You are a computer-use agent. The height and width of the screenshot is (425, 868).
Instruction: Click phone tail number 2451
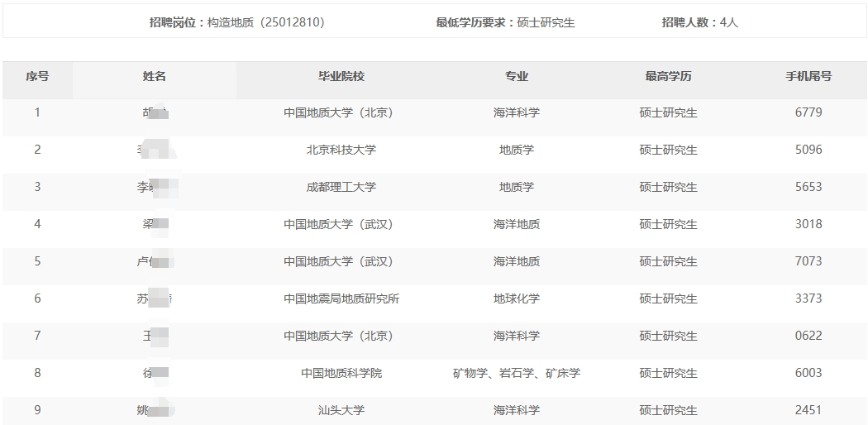click(808, 410)
